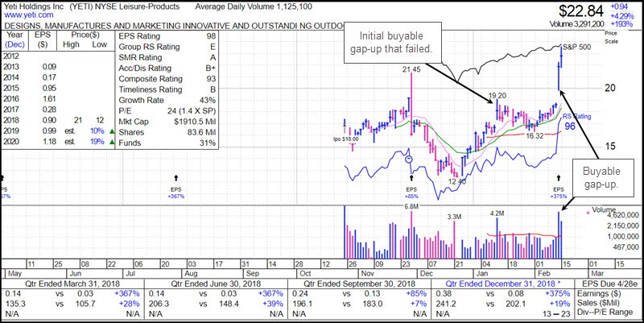Click the tall pink 21.45 price bar
The width and height of the screenshot is (644, 323).
point(411,105)
